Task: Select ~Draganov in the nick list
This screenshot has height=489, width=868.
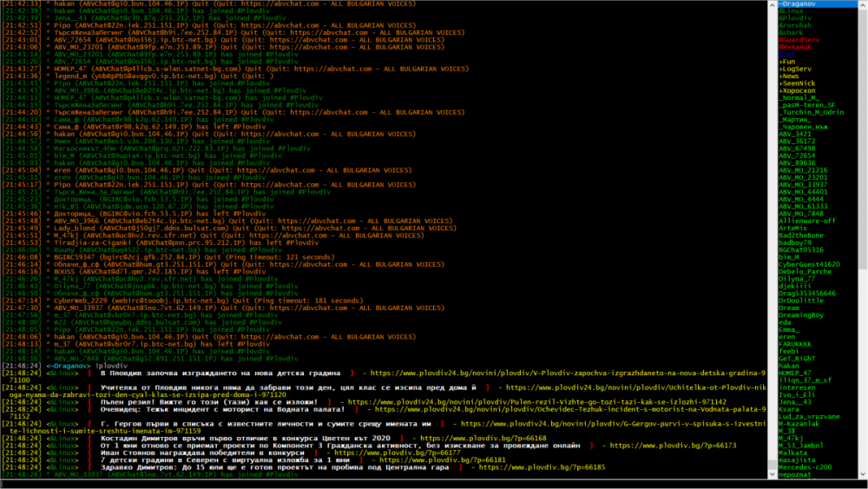Action: pos(802,4)
